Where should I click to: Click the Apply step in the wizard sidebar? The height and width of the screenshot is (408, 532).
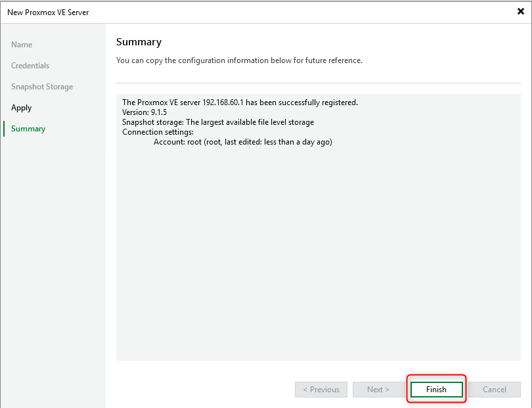(x=22, y=107)
